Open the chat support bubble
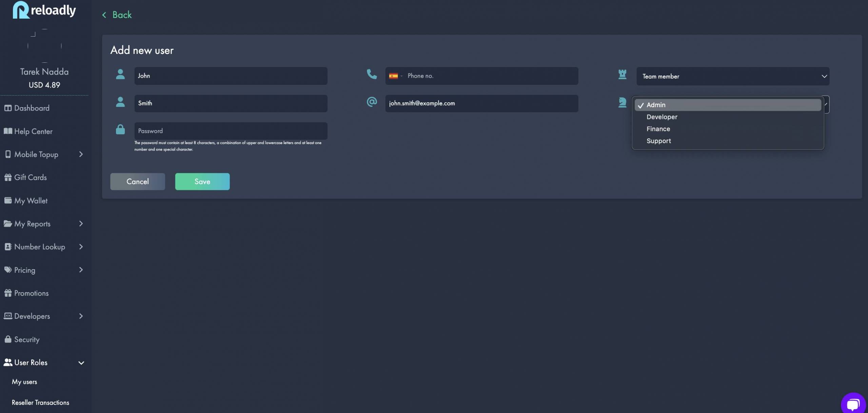868x413 pixels. point(853,404)
